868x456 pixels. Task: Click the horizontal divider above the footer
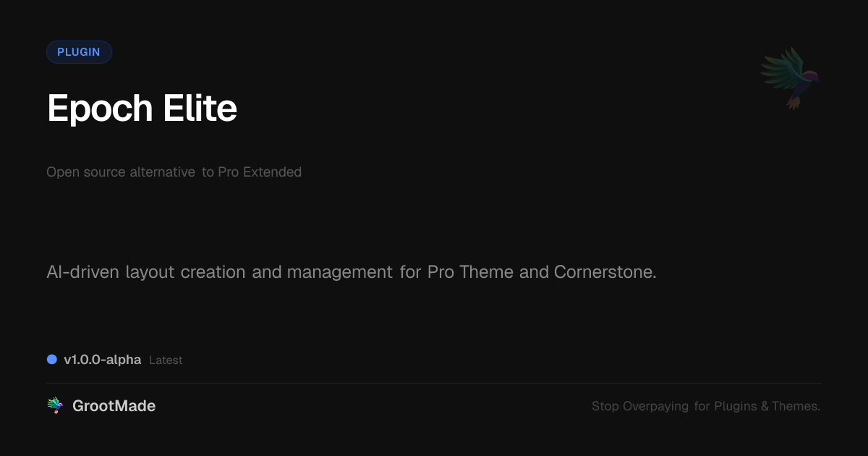434,383
